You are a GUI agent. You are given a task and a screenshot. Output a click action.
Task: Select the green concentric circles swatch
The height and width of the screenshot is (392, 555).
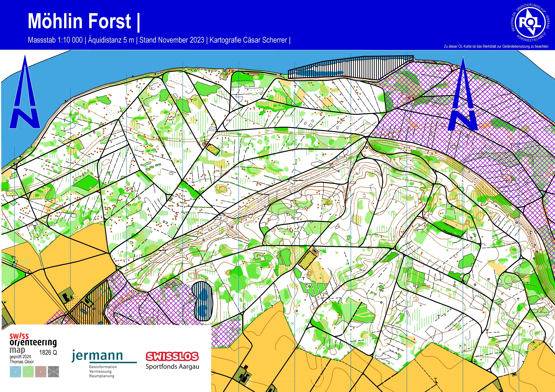[x=28, y=372]
